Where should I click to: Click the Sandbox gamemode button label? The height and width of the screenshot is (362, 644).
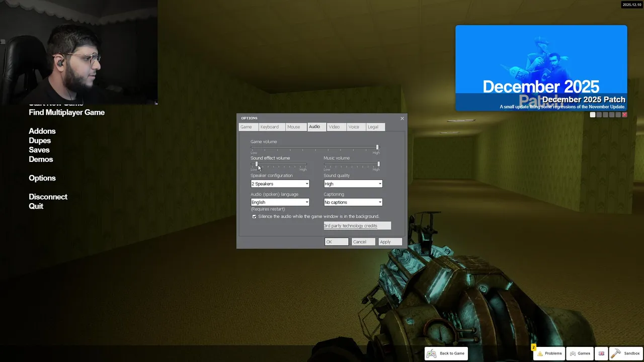632,353
